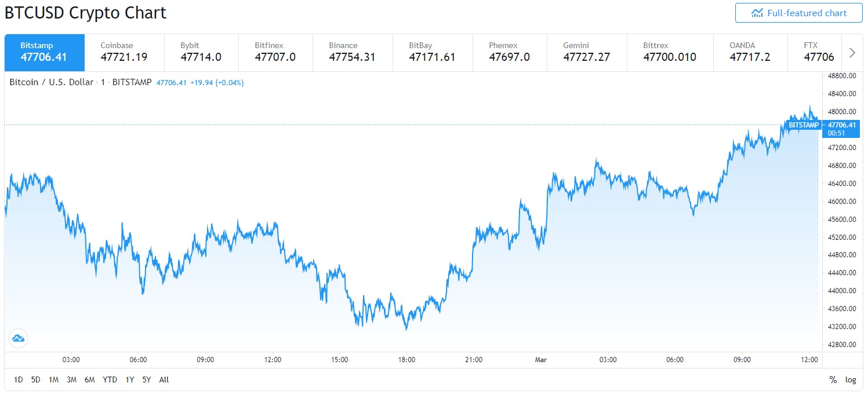Screen dimensions: 868x394
Task: Click the BITSTAMP price label on the axis
Action: pyautogui.click(x=803, y=124)
